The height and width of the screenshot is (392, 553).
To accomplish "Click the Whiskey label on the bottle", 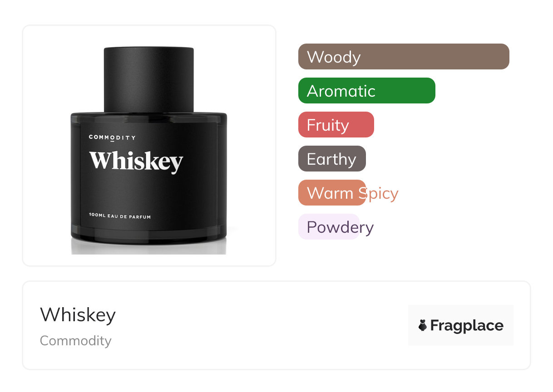I will (136, 162).
